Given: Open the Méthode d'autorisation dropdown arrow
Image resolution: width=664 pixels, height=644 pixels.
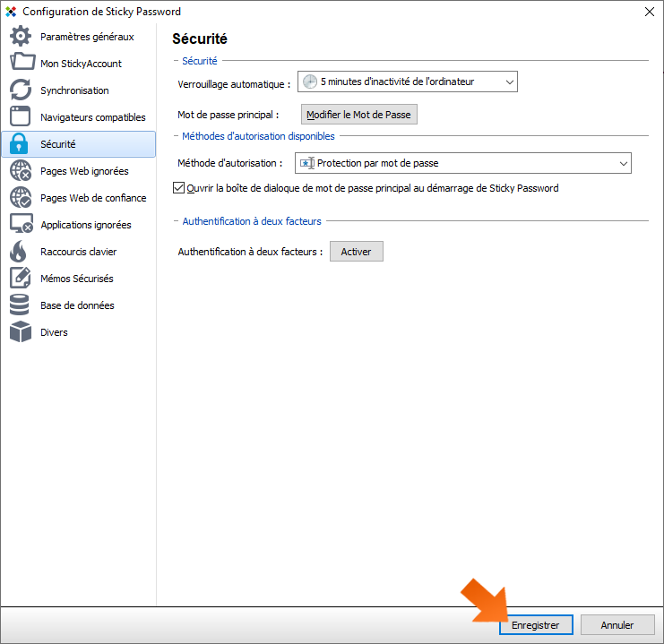Looking at the screenshot, I should [623, 163].
